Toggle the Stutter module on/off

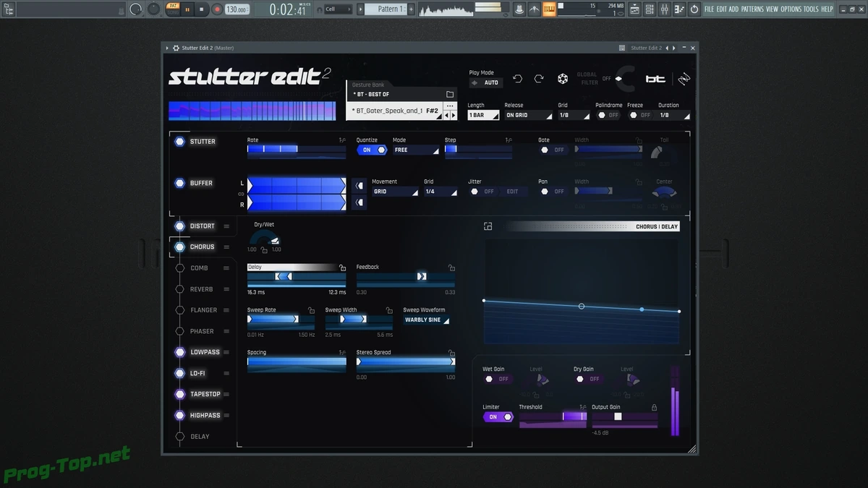point(179,142)
